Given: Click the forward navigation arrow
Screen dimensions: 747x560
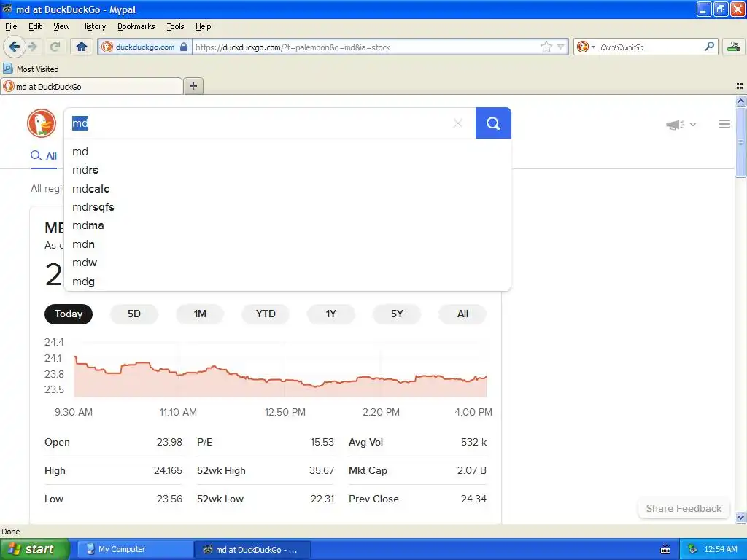Looking at the screenshot, I should pyautogui.click(x=32, y=47).
